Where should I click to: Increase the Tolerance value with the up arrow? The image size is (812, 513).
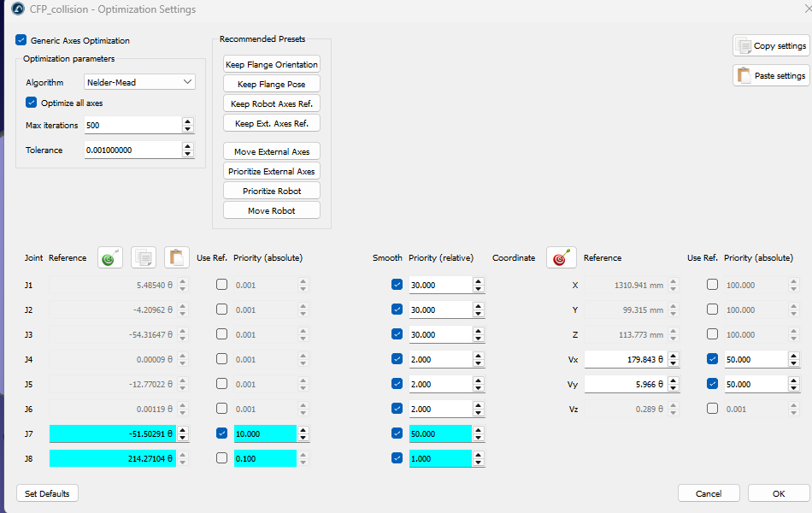(188, 146)
